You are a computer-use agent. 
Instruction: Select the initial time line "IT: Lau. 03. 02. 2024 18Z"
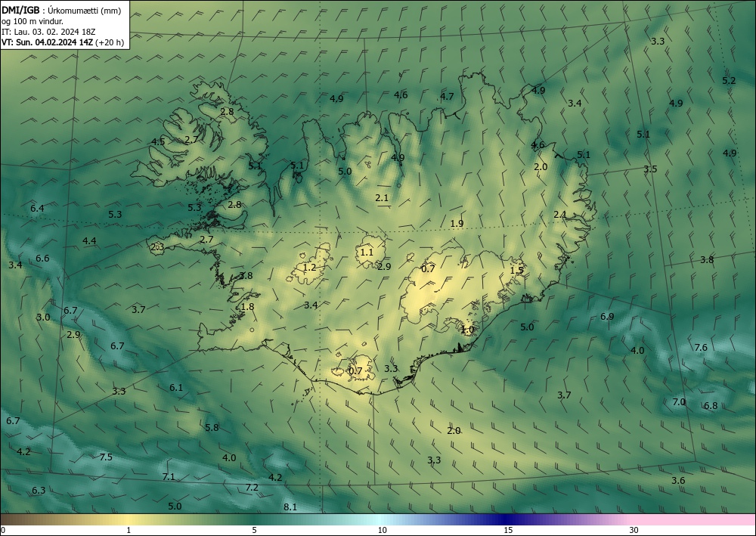48,32
